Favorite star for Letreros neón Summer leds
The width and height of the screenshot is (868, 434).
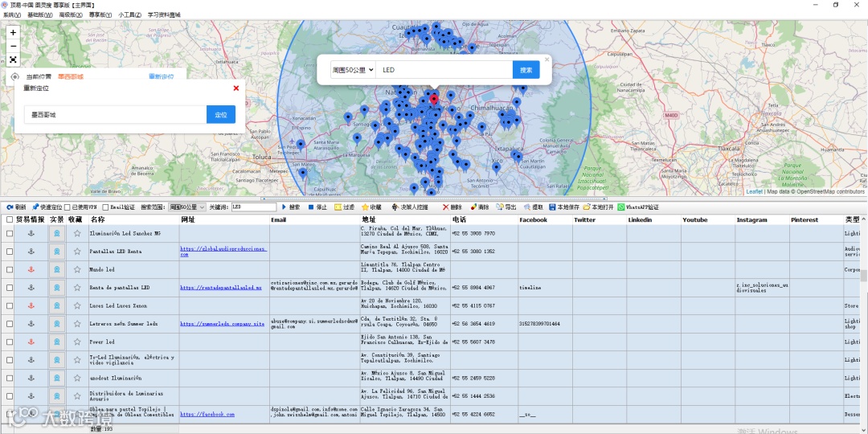(77, 324)
